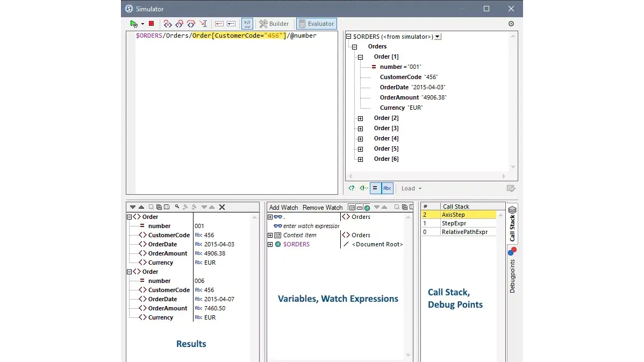This screenshot has height=362, width=644.
Task: Click the comment icon beside the check icon
Action: click(364, 188)
